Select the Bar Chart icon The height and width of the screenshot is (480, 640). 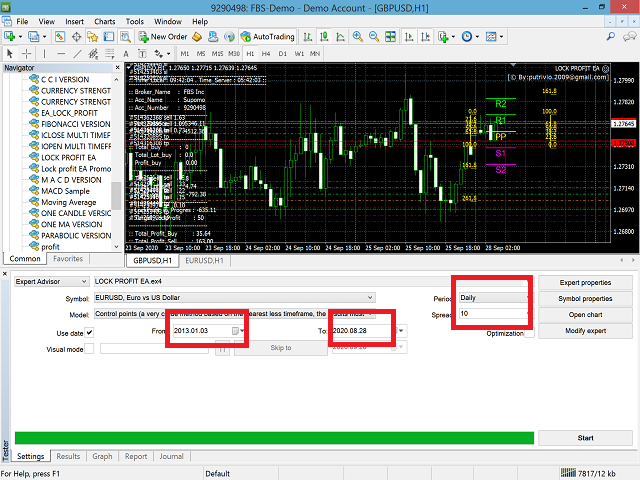pos(308,37)
